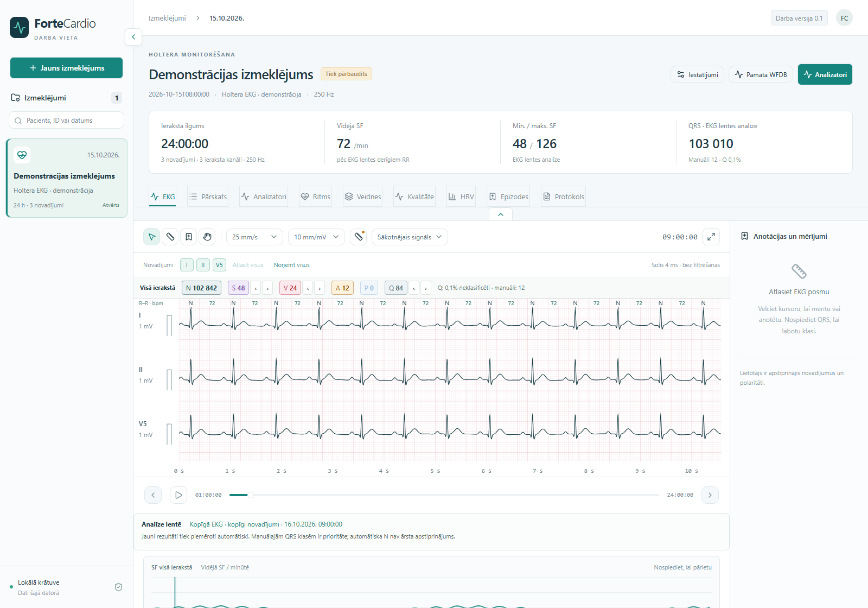Go to previous ECG segment

(153, 495)
